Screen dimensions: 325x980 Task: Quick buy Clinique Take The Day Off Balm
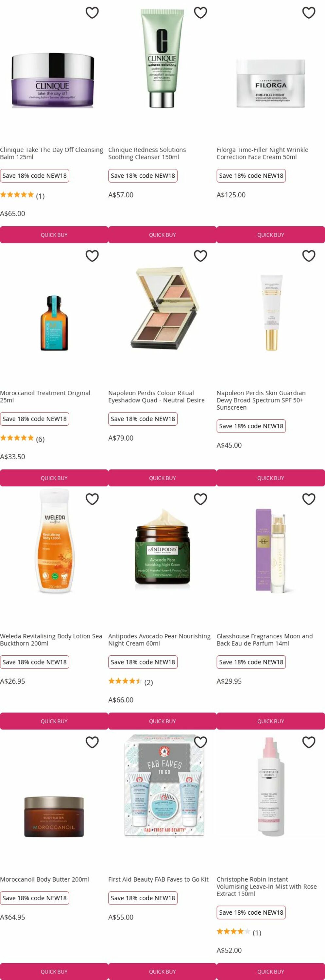(54, 235)
